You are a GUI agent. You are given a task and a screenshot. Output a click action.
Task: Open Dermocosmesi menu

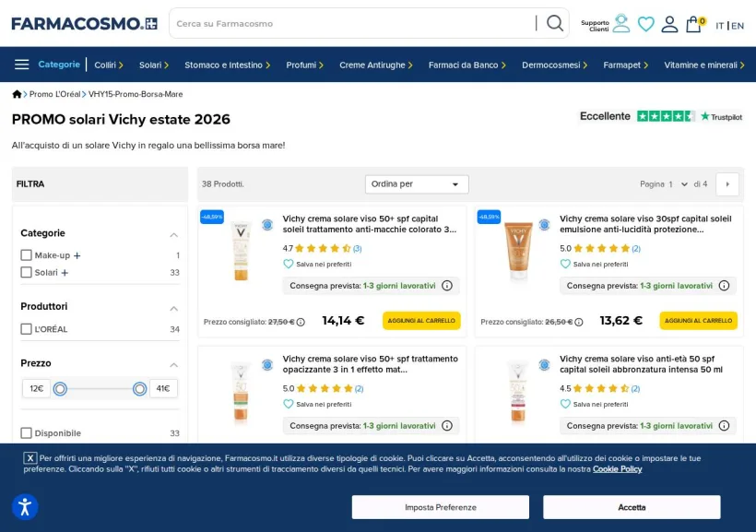pyautogui.click(x=554, y=65)
